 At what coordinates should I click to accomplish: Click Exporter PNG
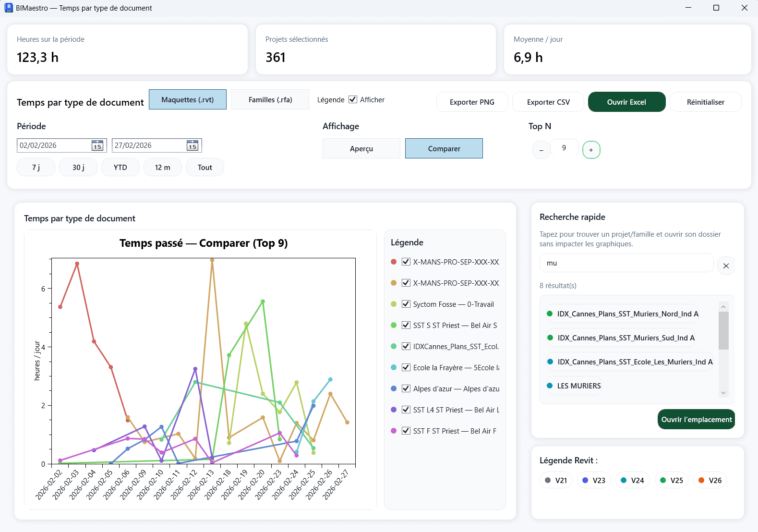pyautogui.click(x=471, y=102)
